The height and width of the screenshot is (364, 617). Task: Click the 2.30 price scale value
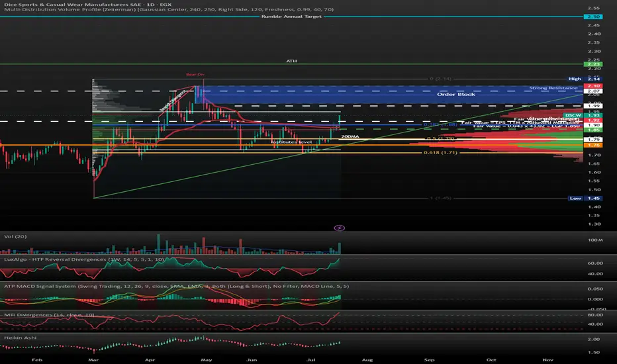593,51
